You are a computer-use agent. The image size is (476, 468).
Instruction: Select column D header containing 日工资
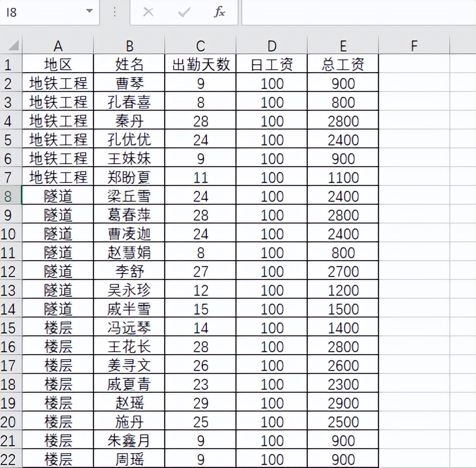pos(271,45)
